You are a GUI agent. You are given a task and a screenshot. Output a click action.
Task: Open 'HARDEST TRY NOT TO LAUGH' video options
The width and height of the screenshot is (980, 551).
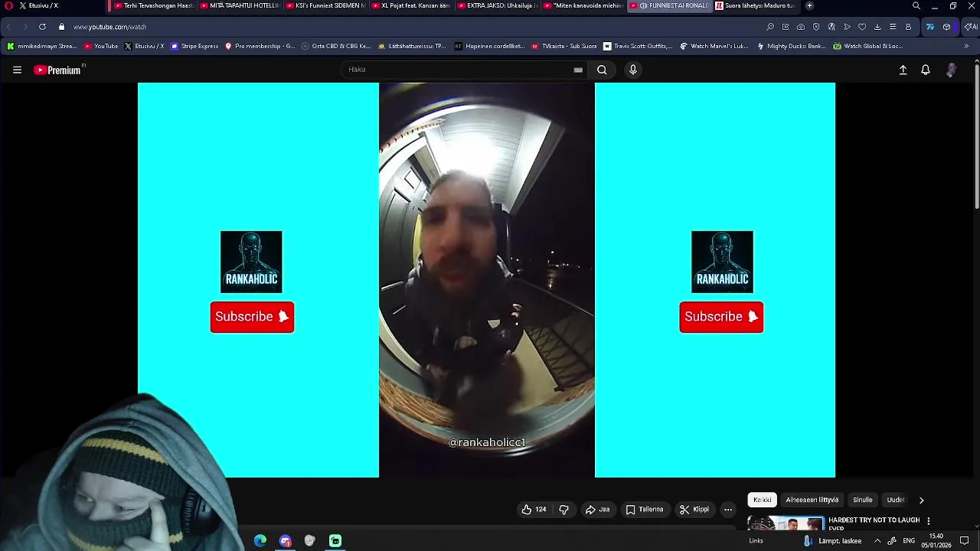click(x=928, y=521)
